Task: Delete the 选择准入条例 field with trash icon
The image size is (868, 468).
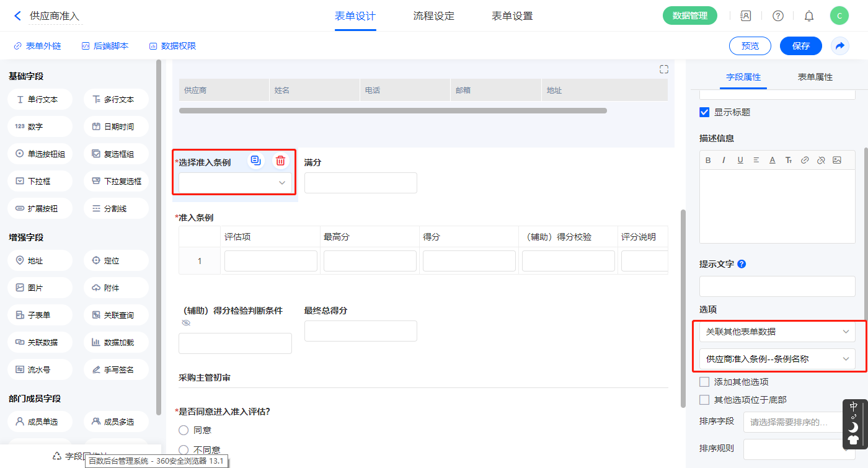Action: pyautogui.click(x=280, y=161)
